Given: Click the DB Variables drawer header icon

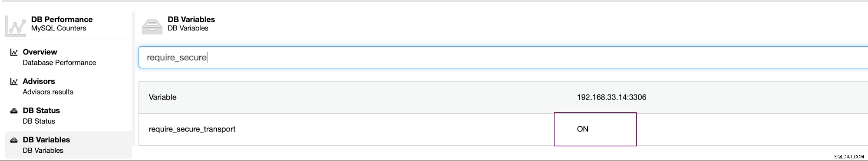Looking at the screenshot, I should click(x=152, y=26).
